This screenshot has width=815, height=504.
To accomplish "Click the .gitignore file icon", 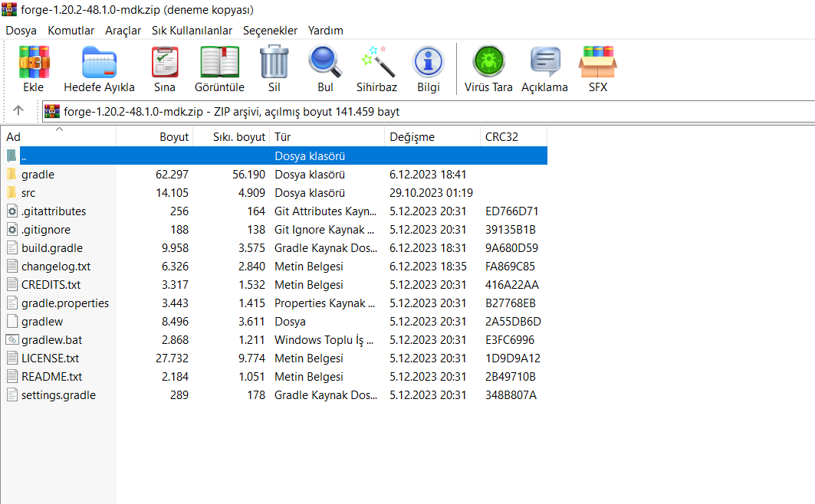I will 12,230.
